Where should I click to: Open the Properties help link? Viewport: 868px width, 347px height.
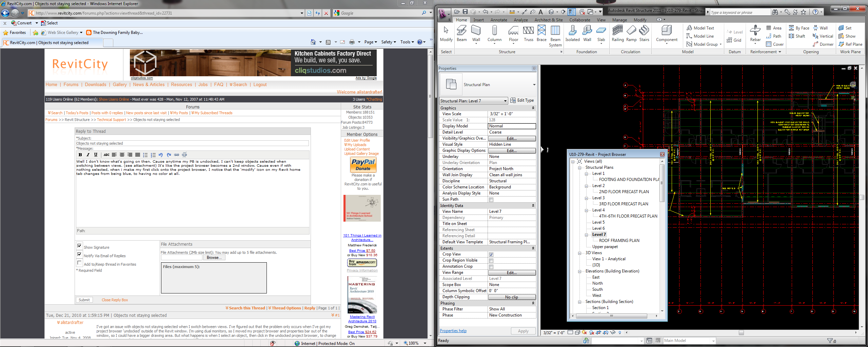[453, 331]
